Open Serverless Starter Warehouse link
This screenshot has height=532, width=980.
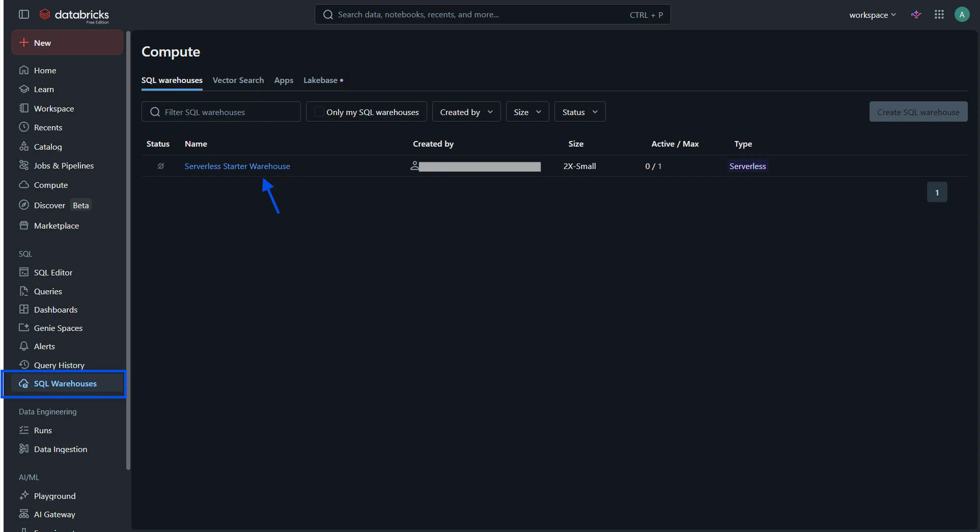(237, 166)
